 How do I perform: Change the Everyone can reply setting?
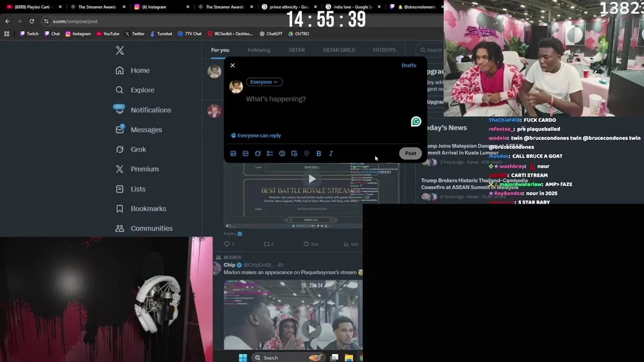pos(256,136)
